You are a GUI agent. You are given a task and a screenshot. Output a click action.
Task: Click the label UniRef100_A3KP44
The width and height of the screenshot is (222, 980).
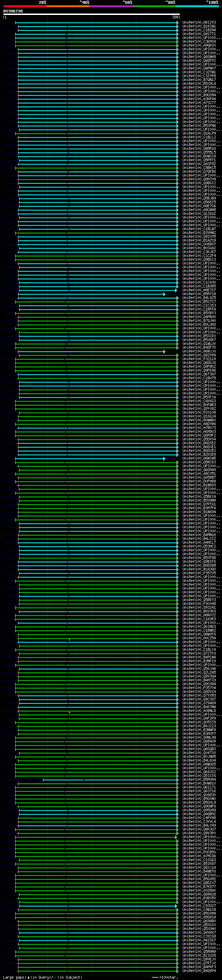tap(199, 99)
